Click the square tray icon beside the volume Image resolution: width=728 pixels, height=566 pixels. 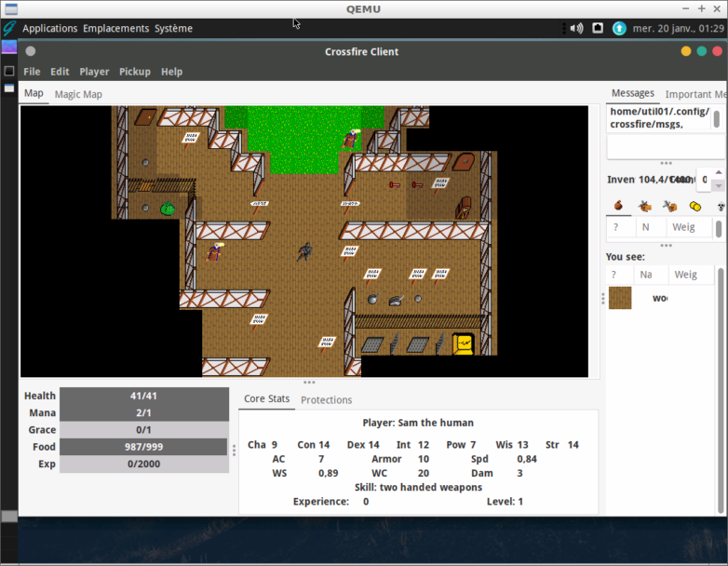click(x=598, y=28)
